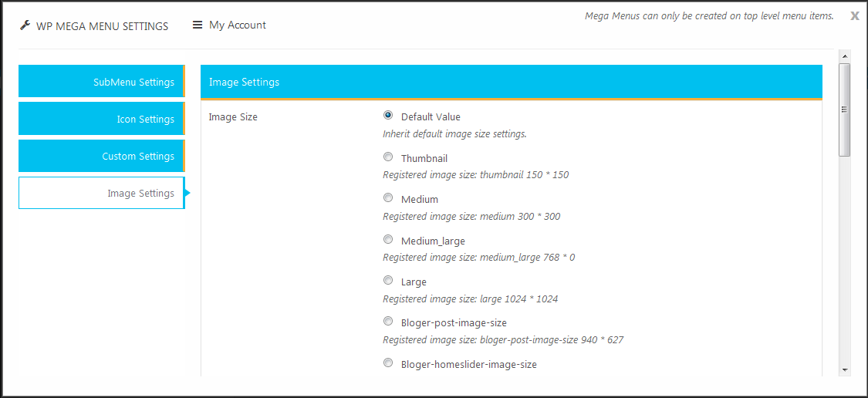Click the WP MEGA MENU SETTINGS heading
The height and width of the screenshot is (398, 868).
(x=103, y=26)
